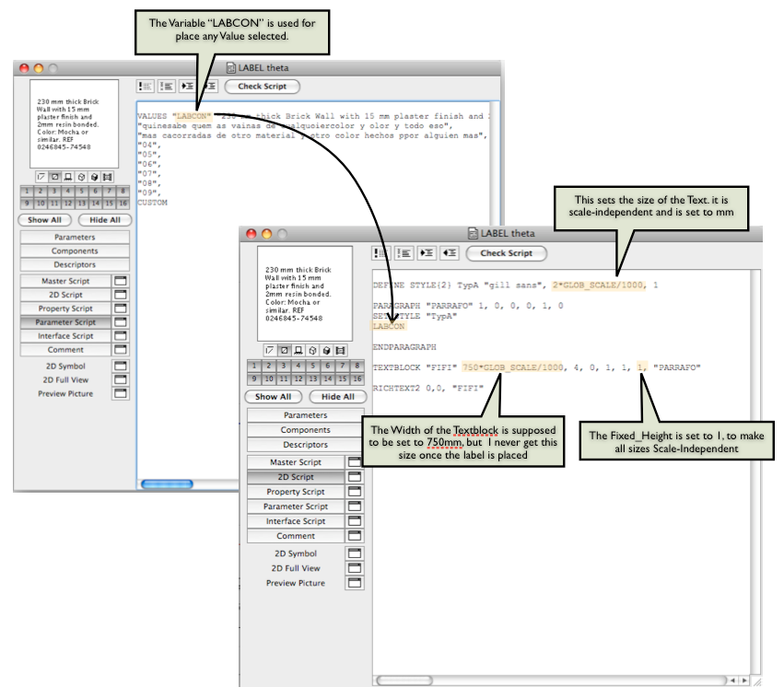Select 2D symbol preview icon in back window
This screenshot has height=699, width=784.
pos(41,177)
